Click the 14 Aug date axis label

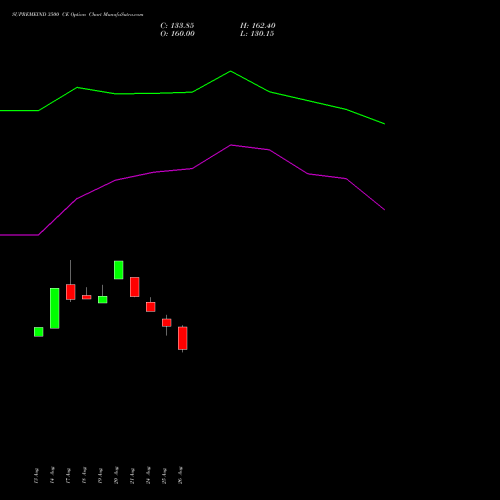coord(52,476)
